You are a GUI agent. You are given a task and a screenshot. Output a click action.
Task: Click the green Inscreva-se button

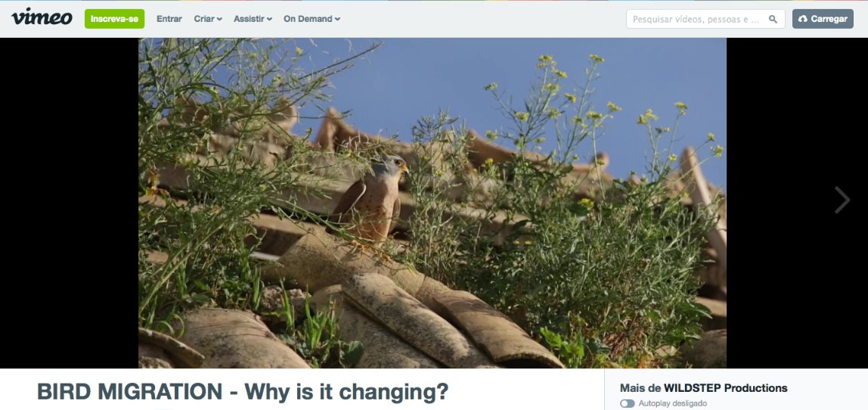115,19
